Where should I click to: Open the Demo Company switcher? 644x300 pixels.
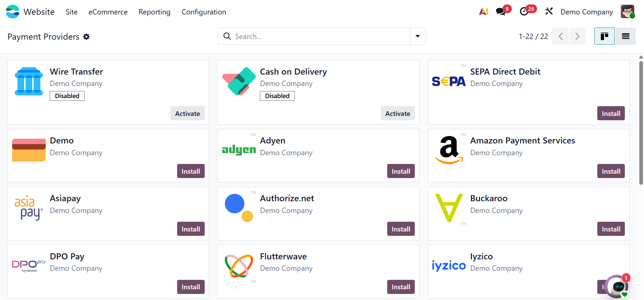tap(587, 12)
